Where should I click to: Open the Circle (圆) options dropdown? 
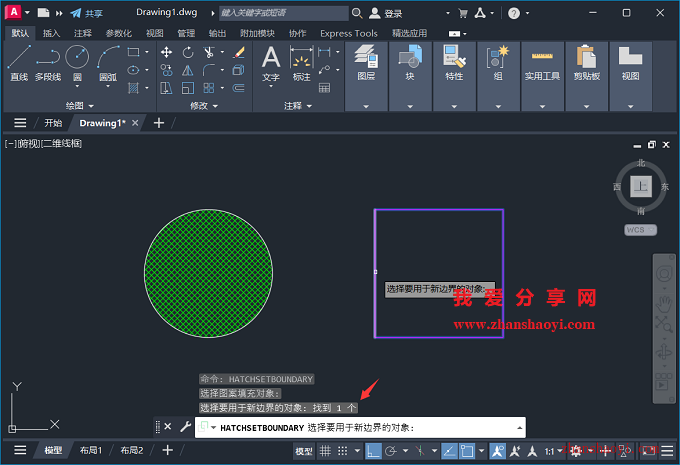click(x=77, y=86)
